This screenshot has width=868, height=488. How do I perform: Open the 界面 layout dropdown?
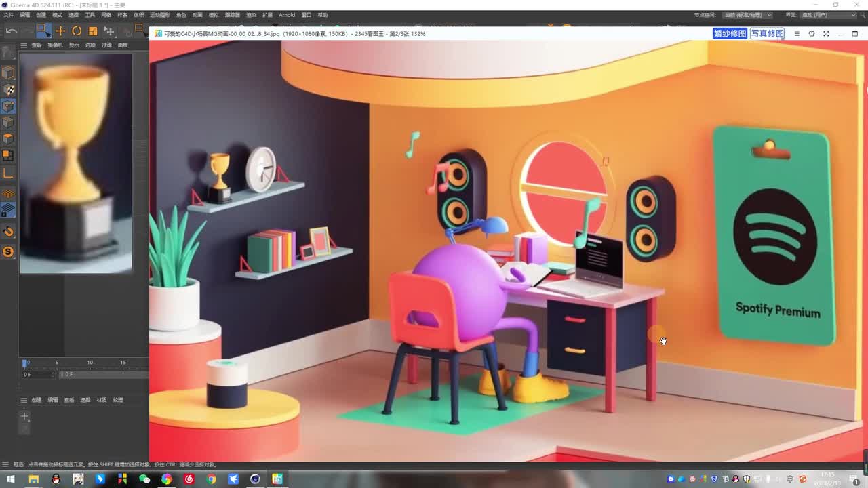point(829,15)
